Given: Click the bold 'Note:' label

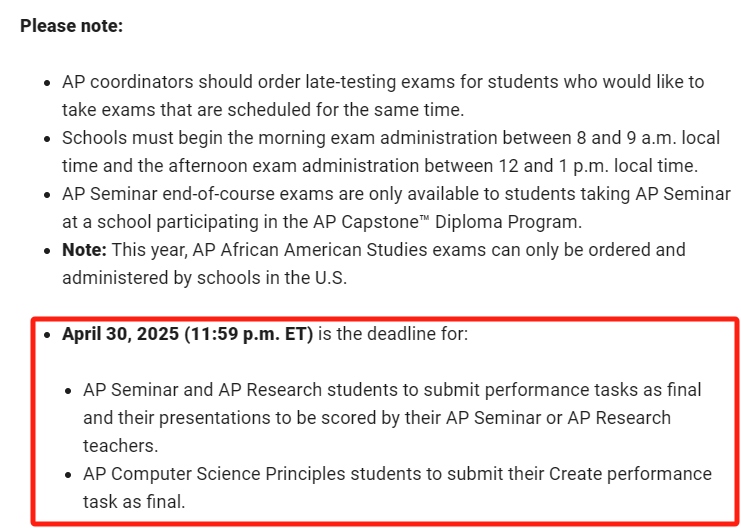Looking at the screenshot, I should [85, 250].
